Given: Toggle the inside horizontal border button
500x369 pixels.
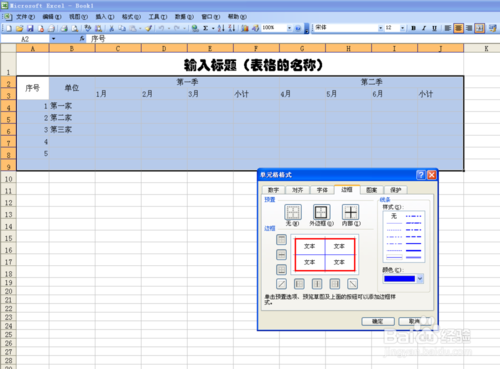Looking at the screenshot, I should point(281,255).
